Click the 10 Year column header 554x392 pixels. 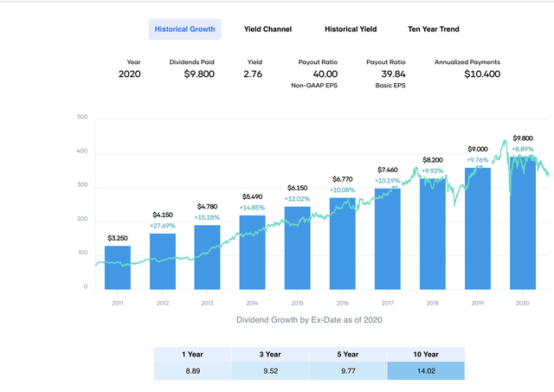[426, 354]
